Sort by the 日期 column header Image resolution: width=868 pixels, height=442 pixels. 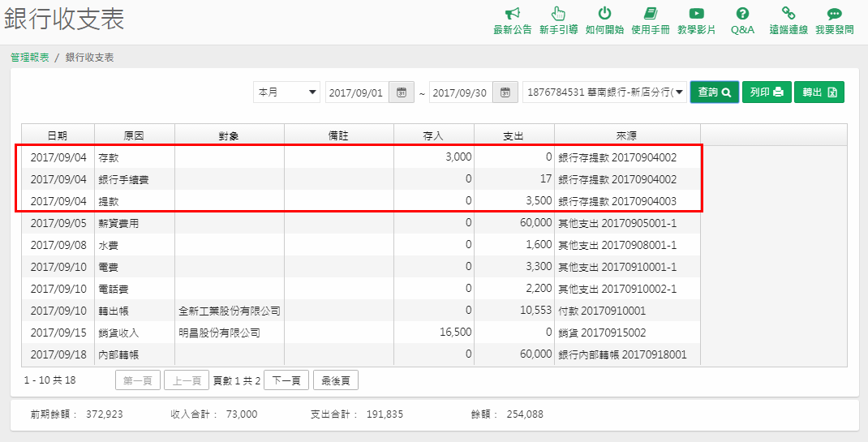click(58, 135)
